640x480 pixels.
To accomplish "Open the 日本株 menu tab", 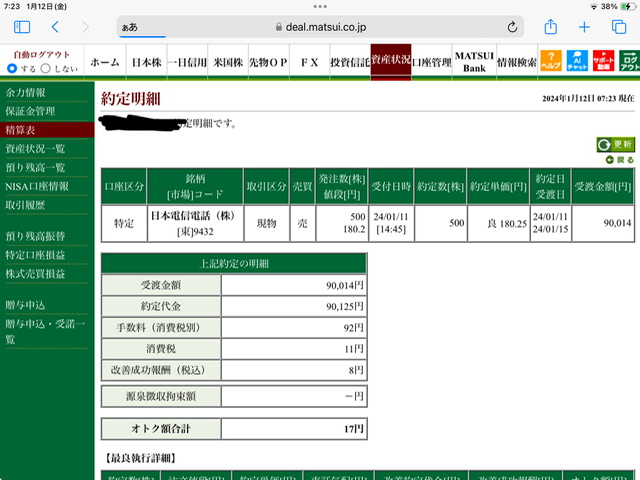I will click(x=147, y=62).
